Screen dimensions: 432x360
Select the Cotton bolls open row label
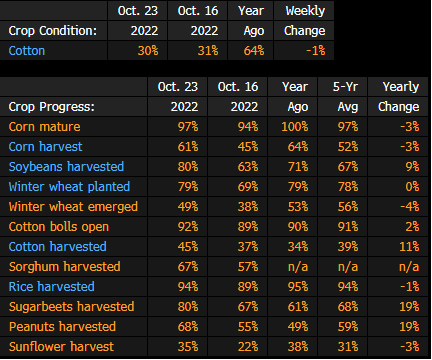(x=59, y=227)
